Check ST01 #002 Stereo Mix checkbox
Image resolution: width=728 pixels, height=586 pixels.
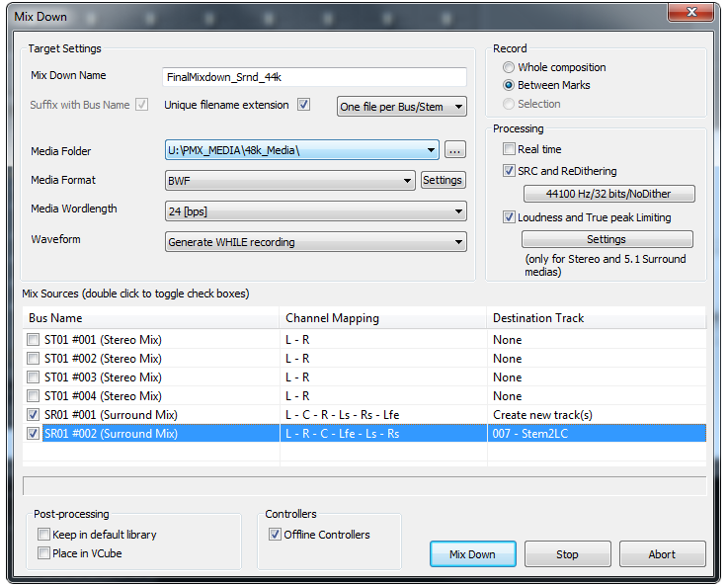tap(33, 359)
